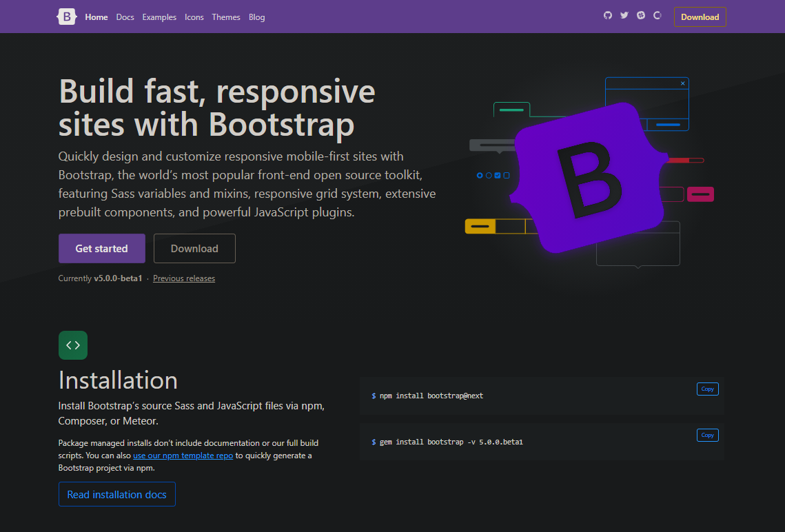Click the Open Collective icon in the navbar
The image size is (785, 532).
tap(656, 16)
